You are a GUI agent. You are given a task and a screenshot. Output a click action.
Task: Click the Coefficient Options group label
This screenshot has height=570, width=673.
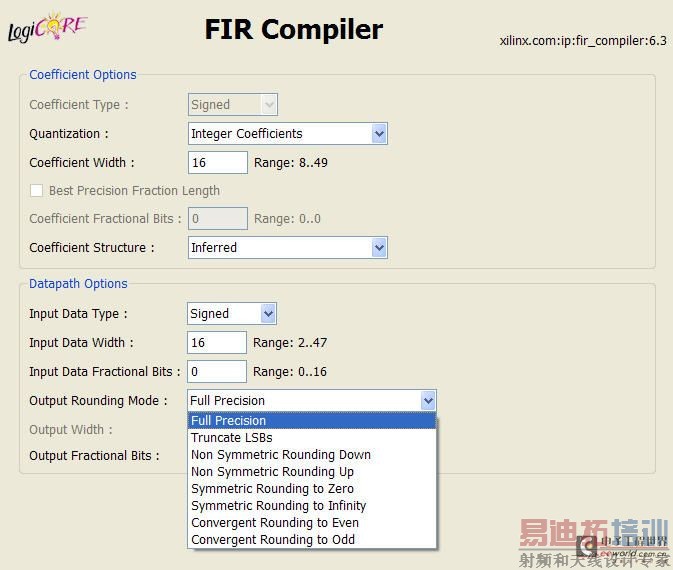[x=83, y=75]
